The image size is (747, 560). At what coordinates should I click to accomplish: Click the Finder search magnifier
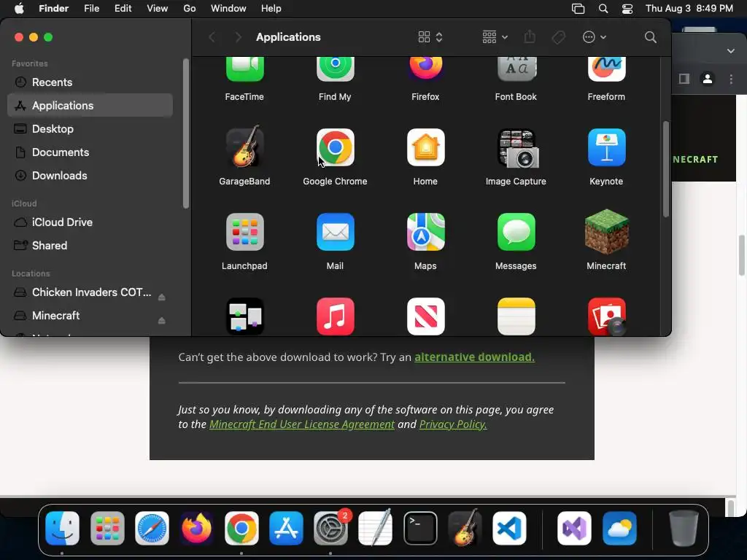[x=650, y=37]
